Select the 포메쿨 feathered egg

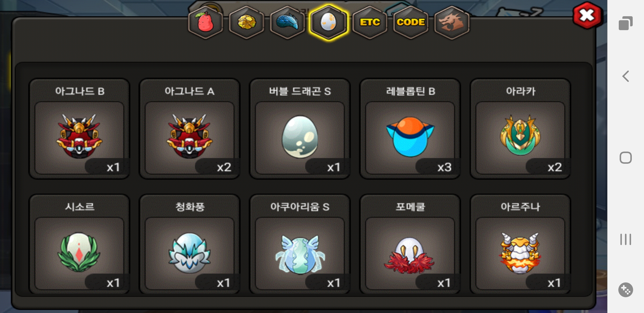coord(410,244)
